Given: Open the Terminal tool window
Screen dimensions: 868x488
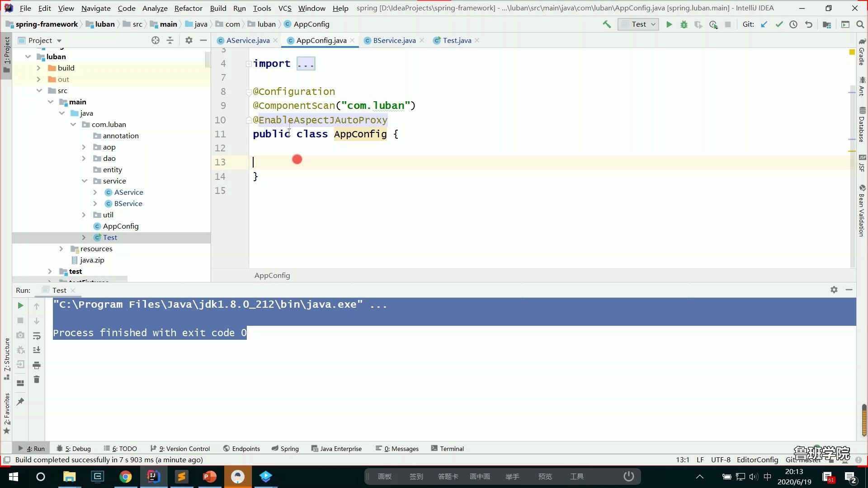Looking at the screenshot, I should click(448, 449).
